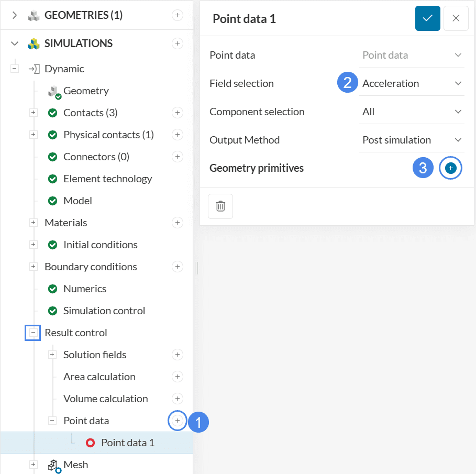This screenshot has height=474, width=476.
Task: Collapse the Result control tree node
Action: pos(33,333)
